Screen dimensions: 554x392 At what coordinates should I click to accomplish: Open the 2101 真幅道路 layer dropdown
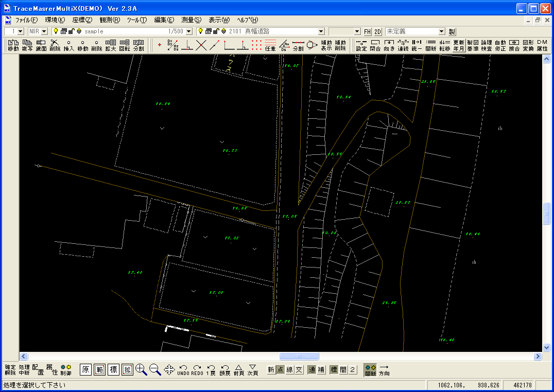(321, 31)
